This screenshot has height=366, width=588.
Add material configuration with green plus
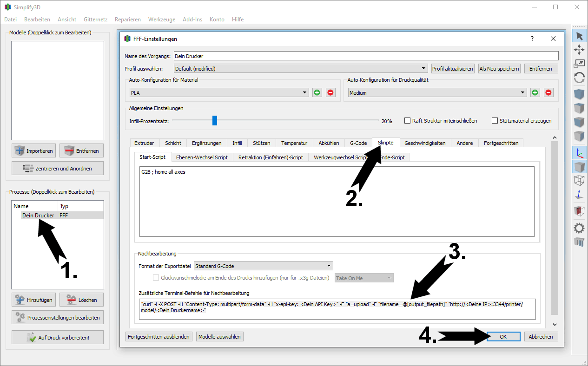tap(317, 92)
